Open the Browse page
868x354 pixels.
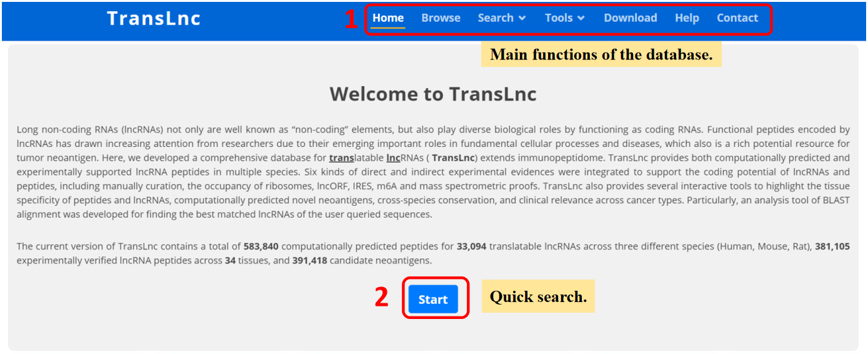(441, 18)
